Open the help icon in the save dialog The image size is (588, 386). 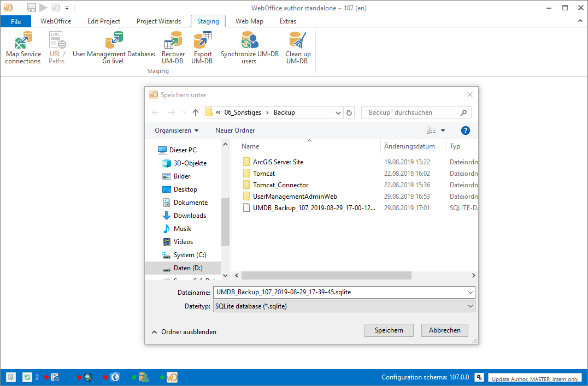coord(465,130)
